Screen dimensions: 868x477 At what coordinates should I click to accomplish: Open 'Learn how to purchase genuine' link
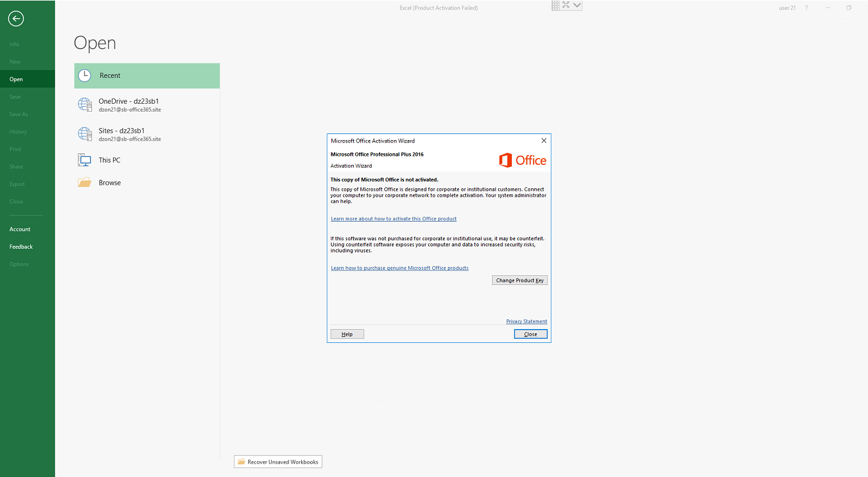400,267
